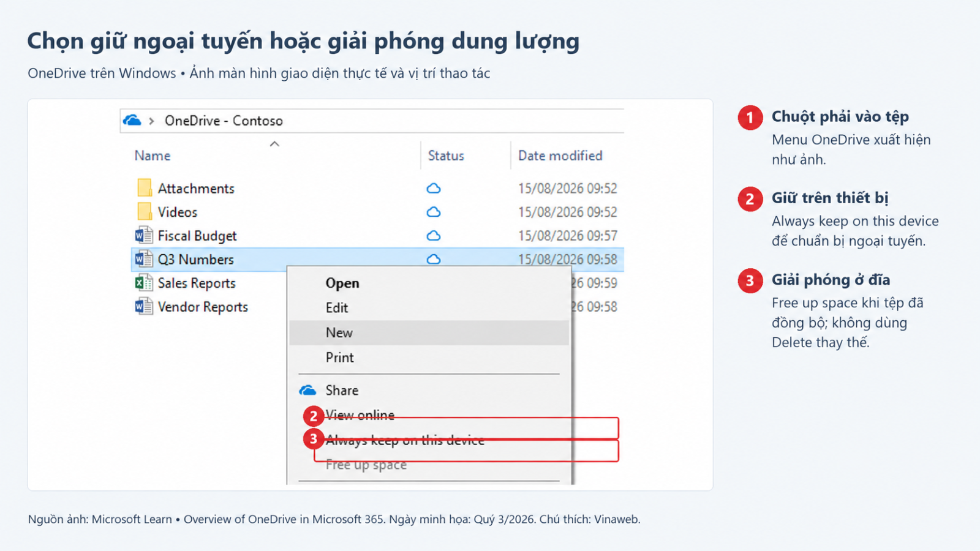Sort by the Name column header
The height and width of the screenshot is (551, 980).
[153, 156]
